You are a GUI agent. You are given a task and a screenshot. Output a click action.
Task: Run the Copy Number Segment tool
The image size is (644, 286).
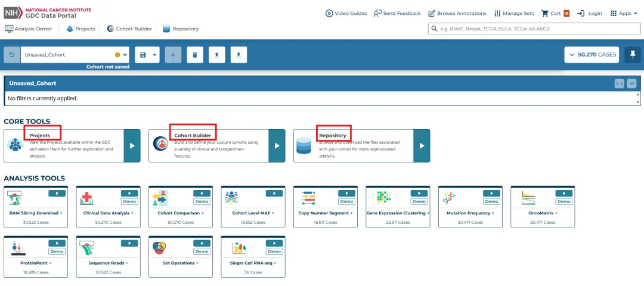coord(346,193)
